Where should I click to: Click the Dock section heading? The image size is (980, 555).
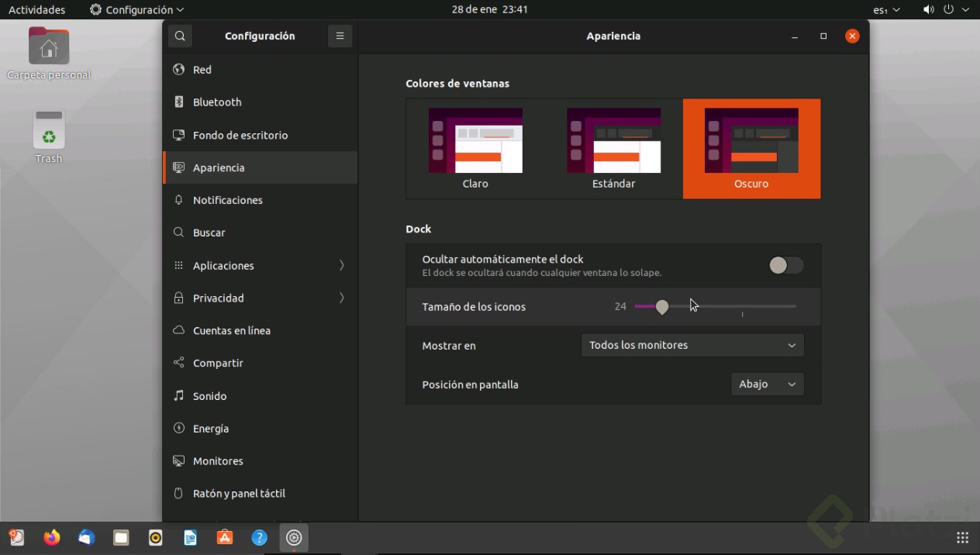(x=418, y=229)
